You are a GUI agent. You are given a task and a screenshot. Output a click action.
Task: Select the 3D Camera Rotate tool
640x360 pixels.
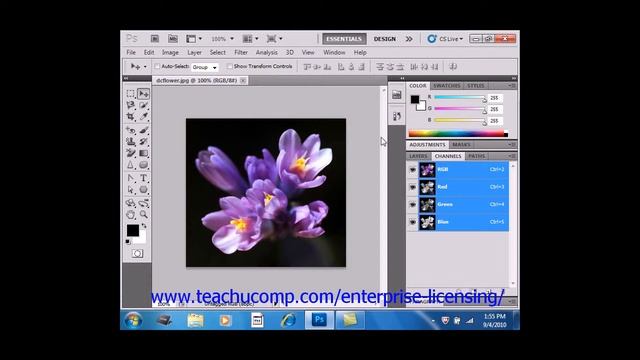point(143,203)
